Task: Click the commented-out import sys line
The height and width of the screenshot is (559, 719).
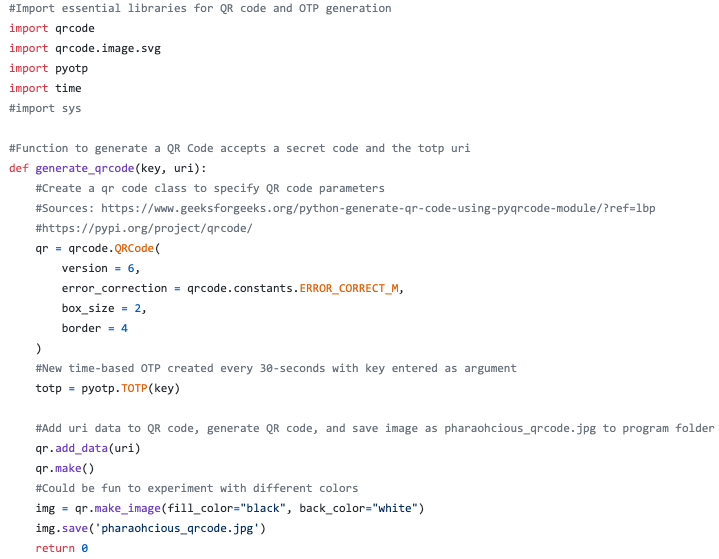Action: [x=45, y=108]
